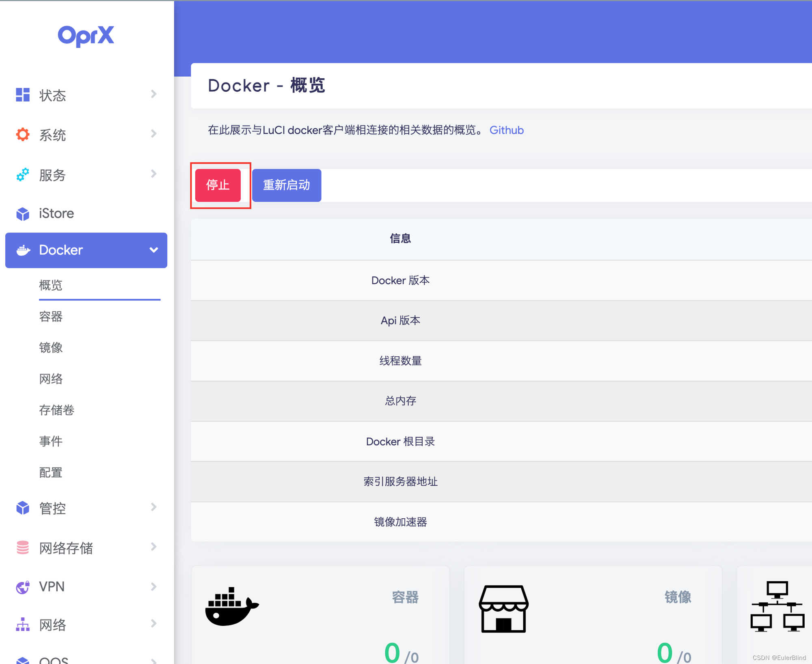
Task: Click the status grid icon in sidebar
Action: tap(23, 95)
